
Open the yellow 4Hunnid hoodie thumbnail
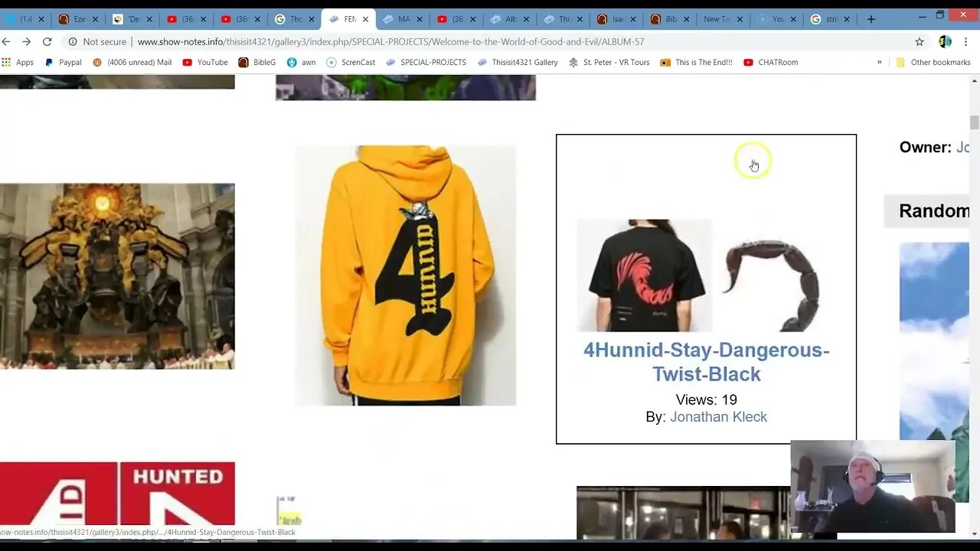coord(406,275)
